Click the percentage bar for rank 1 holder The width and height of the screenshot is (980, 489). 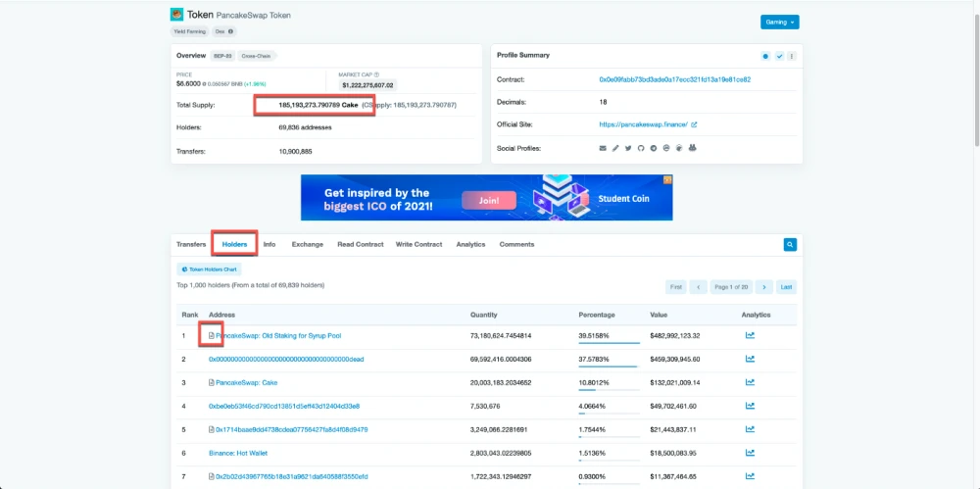pyautogui.click(x=610, y=342)
